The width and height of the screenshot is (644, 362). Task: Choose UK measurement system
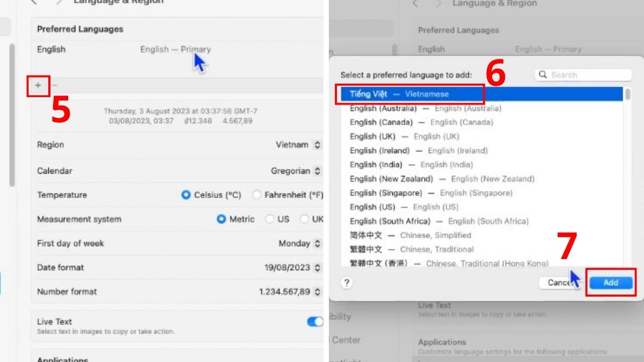click(x=304, y=219)
